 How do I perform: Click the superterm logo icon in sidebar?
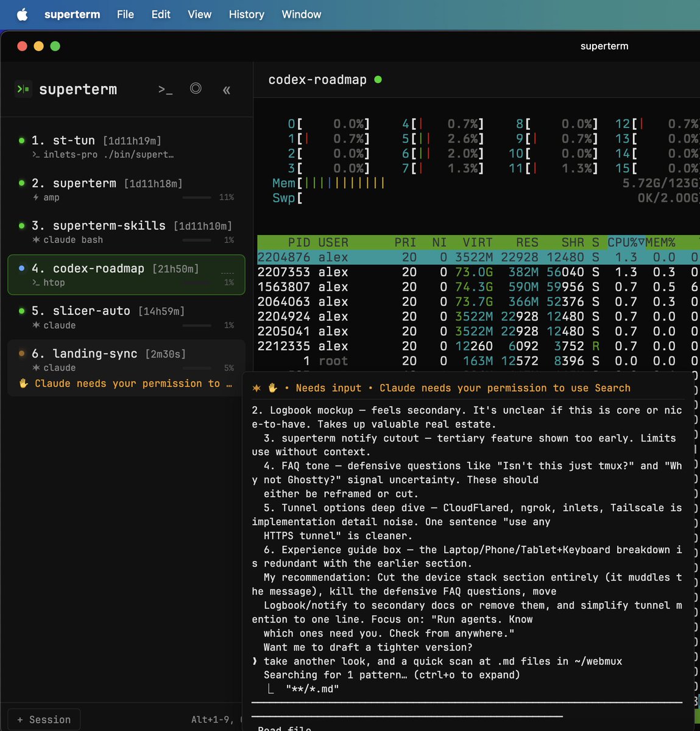point(23,90)
